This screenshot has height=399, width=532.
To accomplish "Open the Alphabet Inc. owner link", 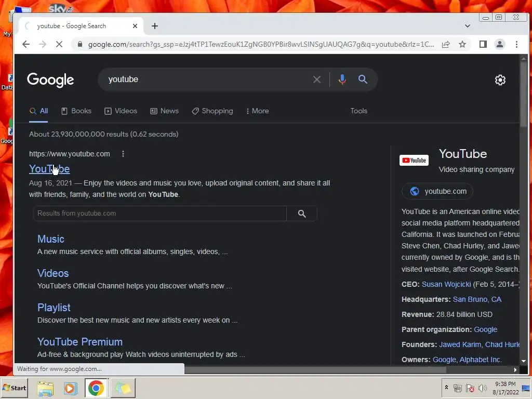I will tap(481, 360).
